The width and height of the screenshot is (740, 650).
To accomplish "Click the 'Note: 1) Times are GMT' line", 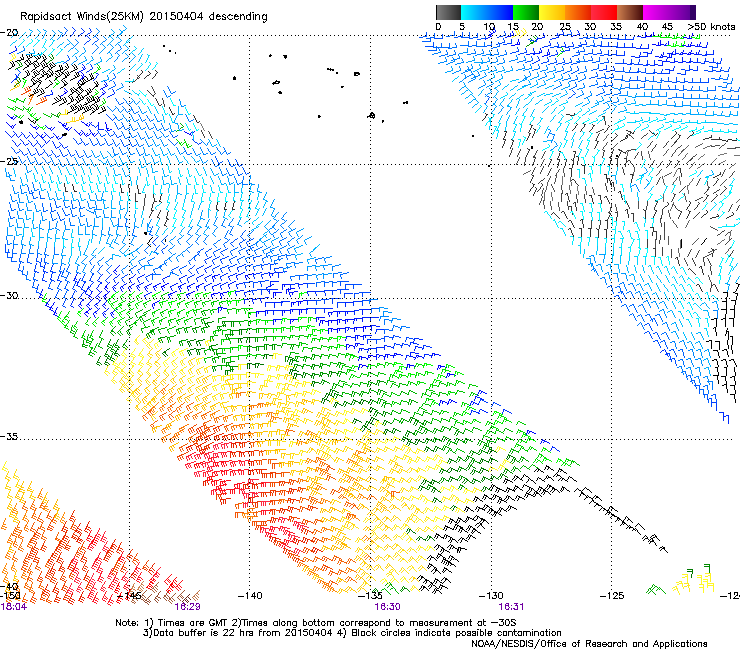I will click(316, 623).
